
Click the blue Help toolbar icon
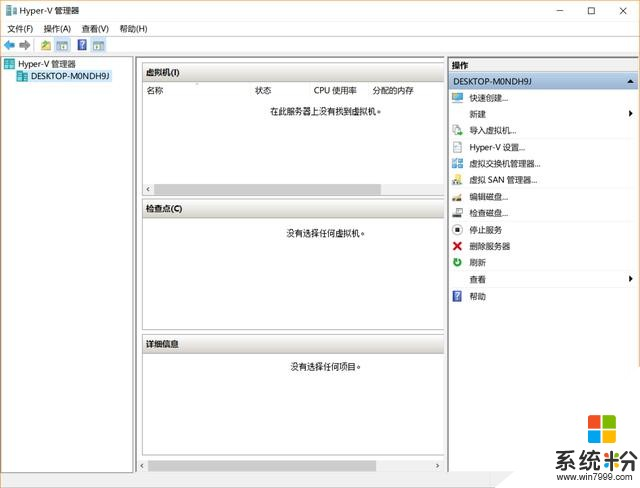click(x=82, y=45)
